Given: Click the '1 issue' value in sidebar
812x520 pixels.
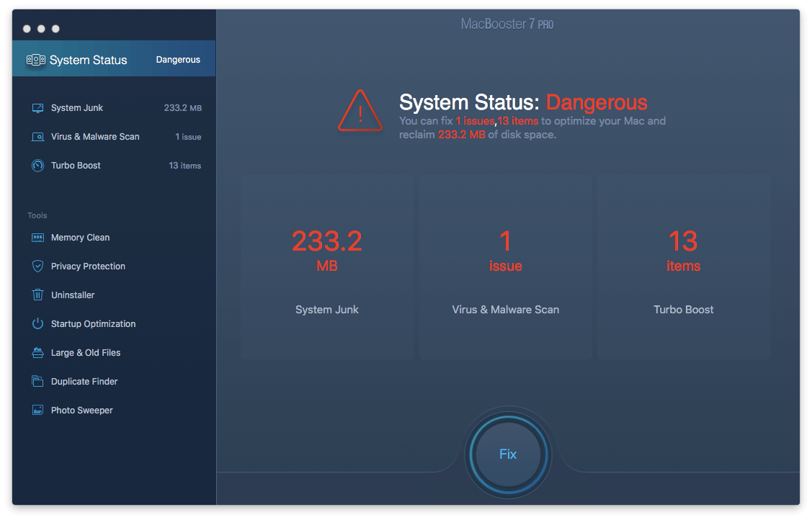Looking at the screenshot, I should pos(188,137).
